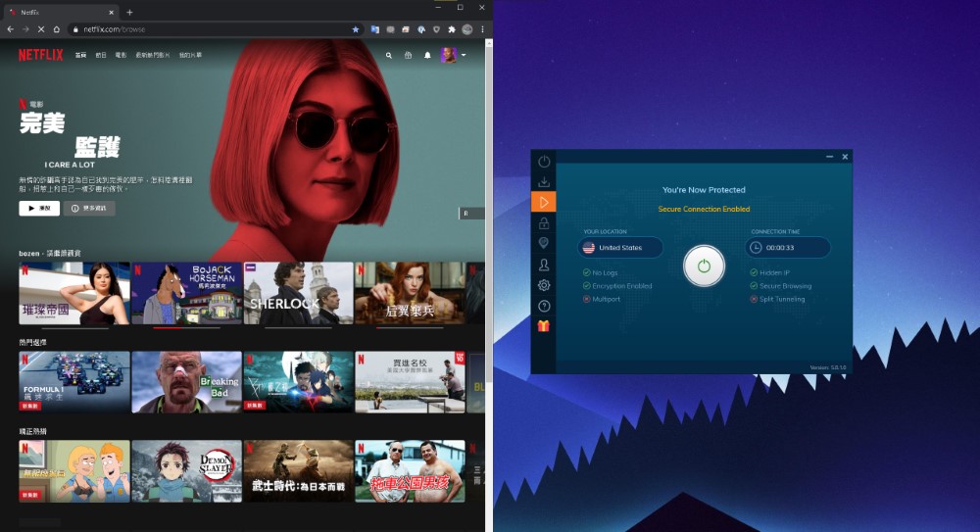Open the location pin icon in VPN sidebar

tap(544, 243)
